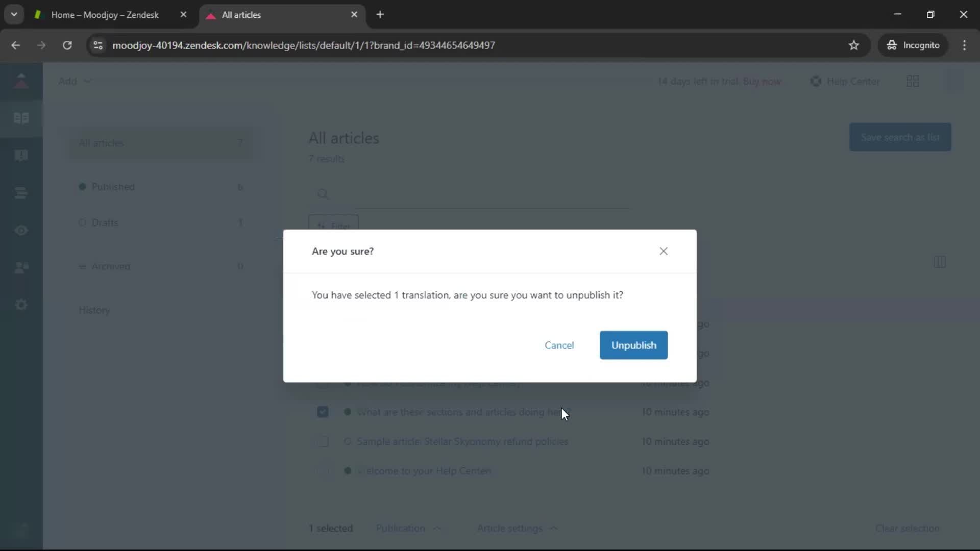Confirm with the Unpublish button
980x551 pixels.
[x=633, y=345]
